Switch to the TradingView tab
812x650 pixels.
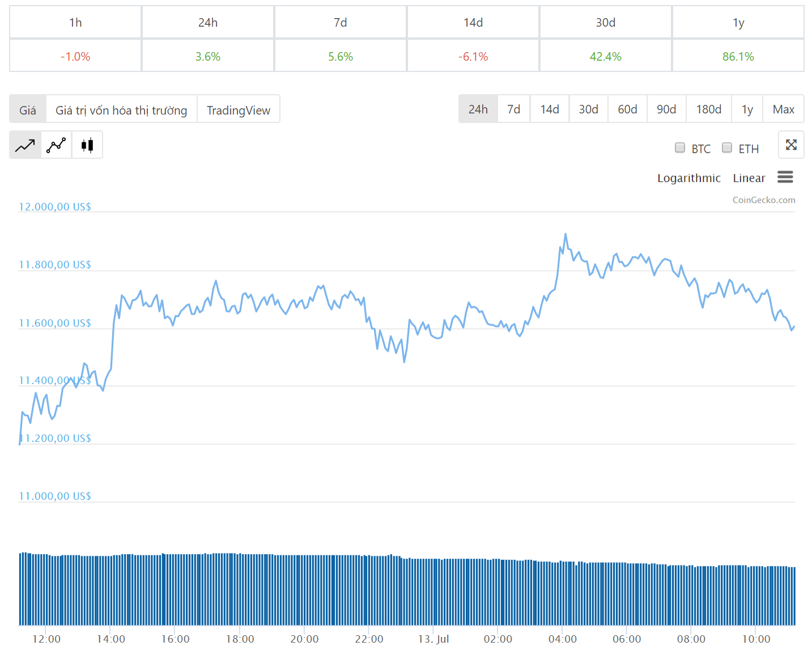tap(239, 109)
